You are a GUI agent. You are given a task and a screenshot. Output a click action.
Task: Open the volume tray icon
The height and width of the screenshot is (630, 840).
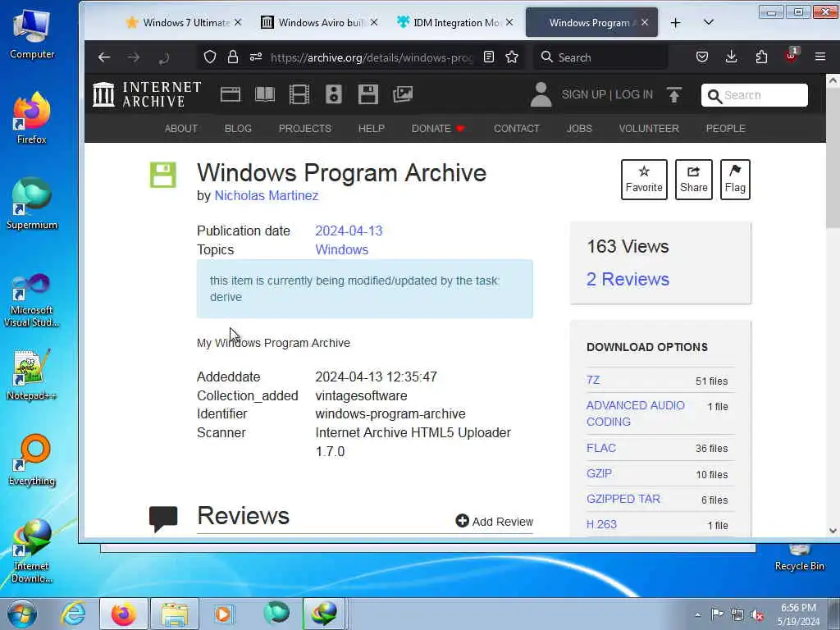758,614
